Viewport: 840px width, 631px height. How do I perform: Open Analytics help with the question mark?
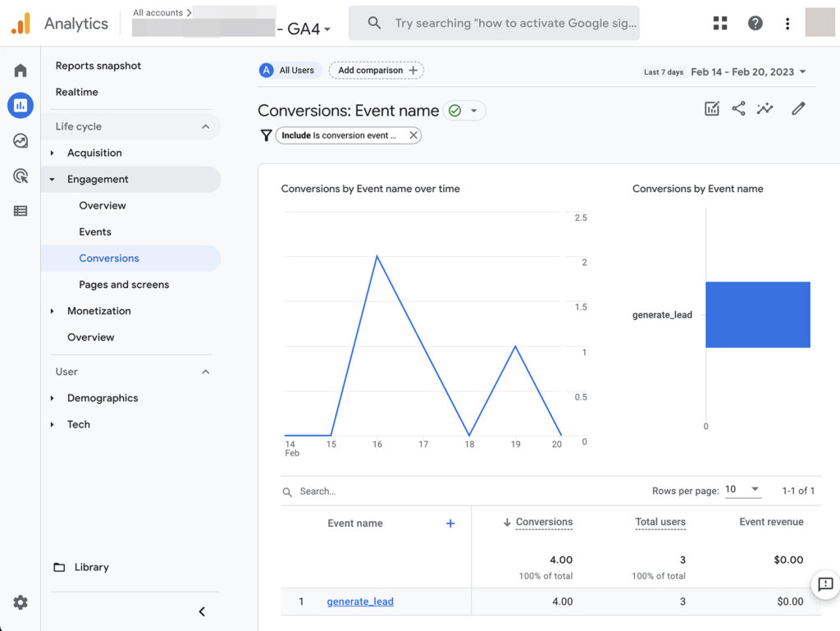755,23
